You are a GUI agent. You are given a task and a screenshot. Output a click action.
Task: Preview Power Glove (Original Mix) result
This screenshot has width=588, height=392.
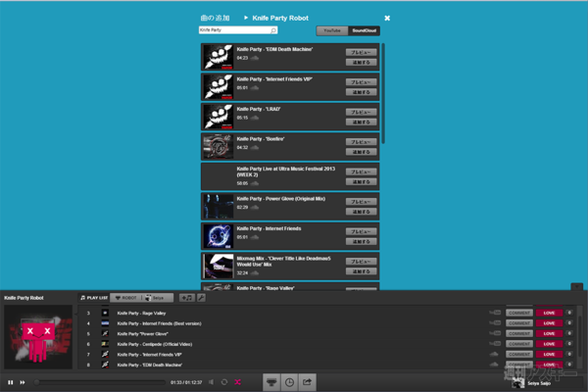tap(361, 202)
